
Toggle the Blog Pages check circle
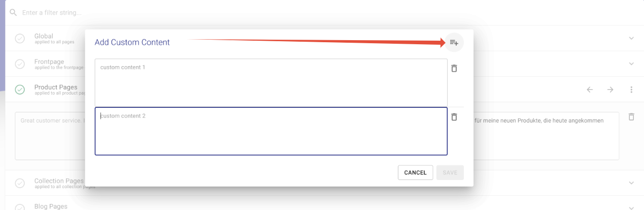pos(20,207)
